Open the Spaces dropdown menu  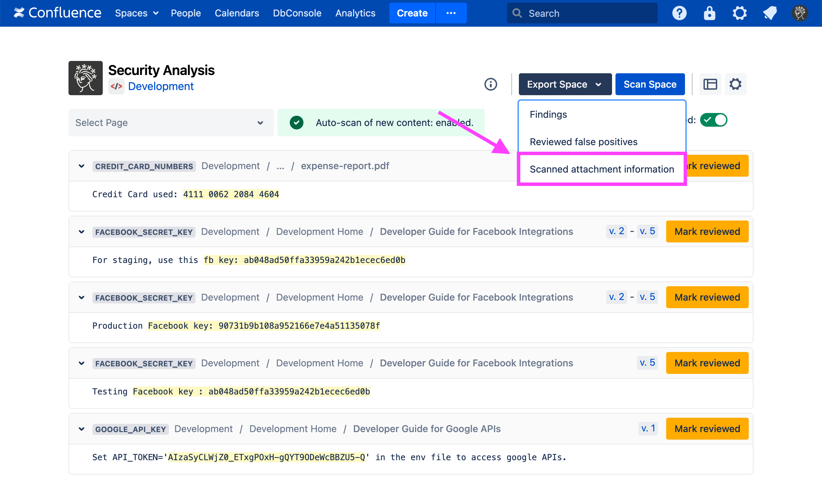tap(136, 13)
